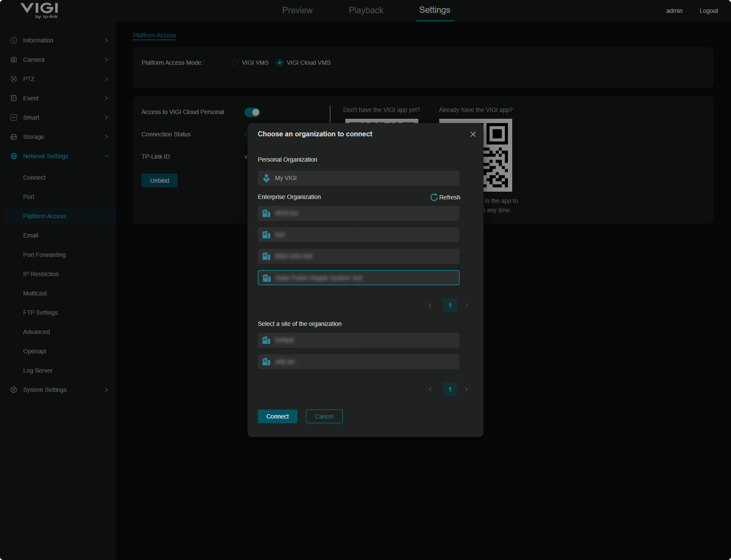
Task: Open Email settings in the sidebar
Action: 31,235
